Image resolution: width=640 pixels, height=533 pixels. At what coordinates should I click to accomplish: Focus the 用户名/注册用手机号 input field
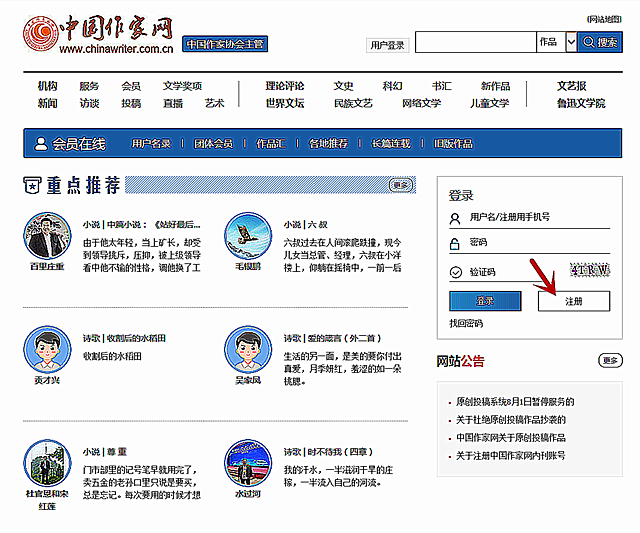click(535, 216)
